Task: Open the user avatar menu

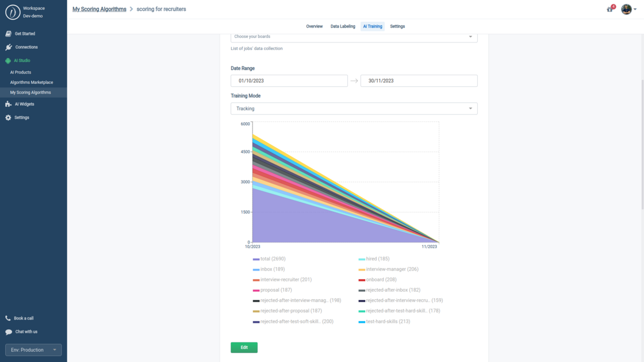Action: coord(626,9)
